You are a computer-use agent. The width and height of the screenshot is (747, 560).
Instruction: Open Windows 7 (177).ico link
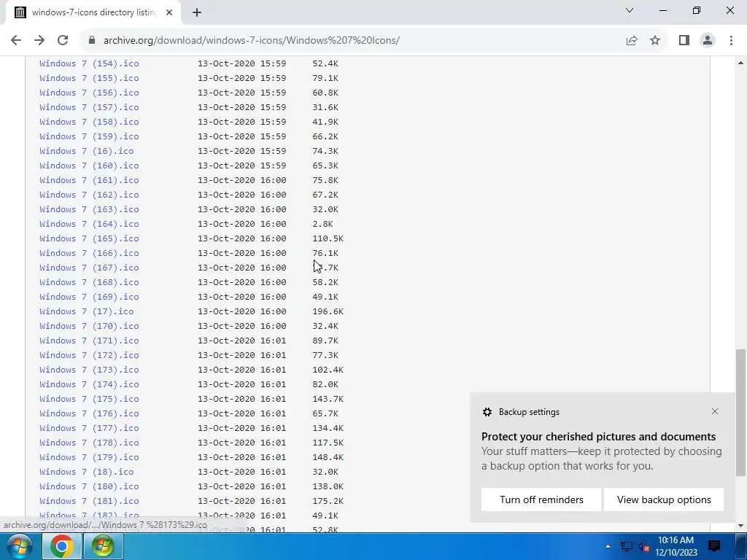point(89,428)
